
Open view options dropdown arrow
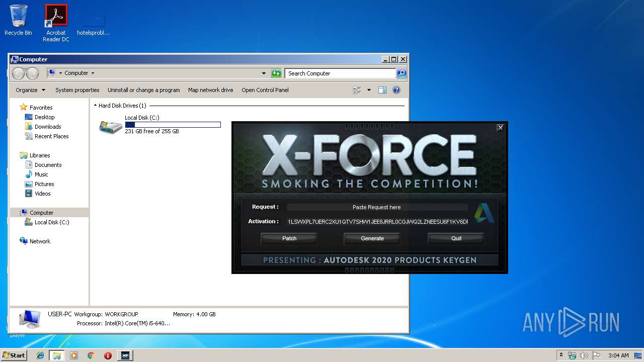[369, 90]
